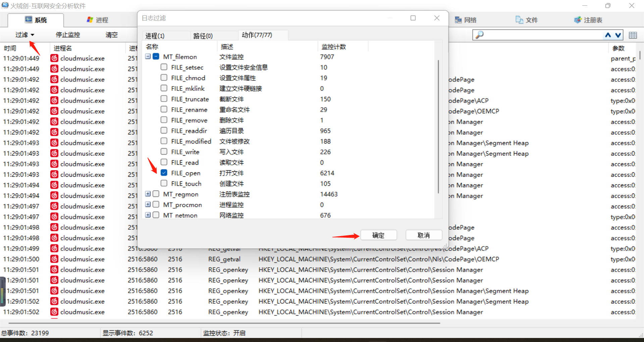Enable the FILE_write checkbox
The height and width of the screenshot is (342, 644).
click(164, 152)
